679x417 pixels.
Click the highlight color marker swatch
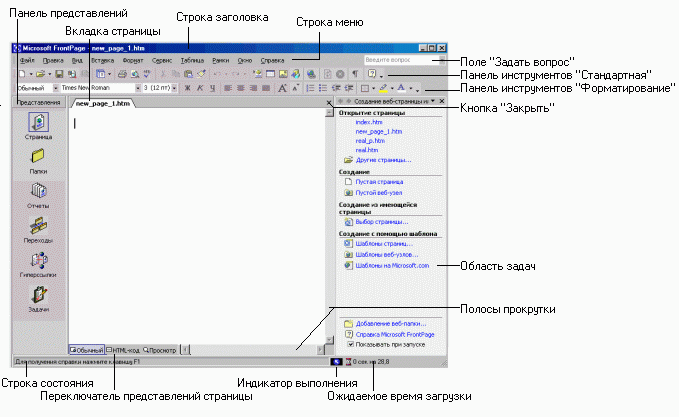pos(384,88)
